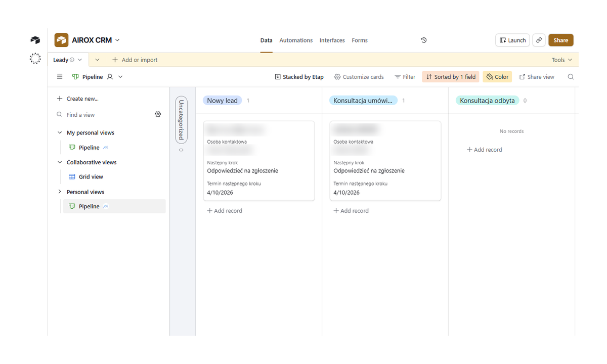This screenshot has width=607, height=364.
Task: Open Leady table tab dropdown arrow
Action: (x=80, y=60)
